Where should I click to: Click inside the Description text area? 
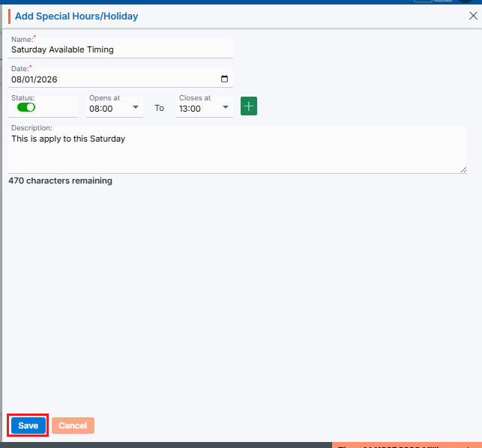click(238, 151)
